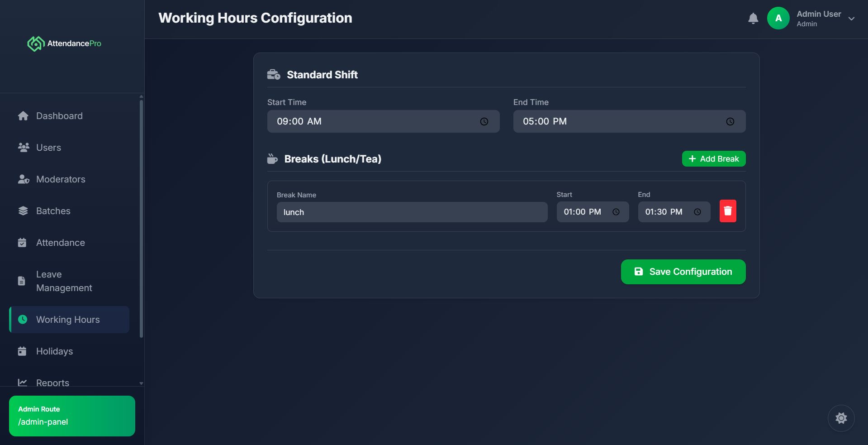Screen dimensions: 868x445
Task: Select Batches in the sidebar
Action: coord(53,211)
